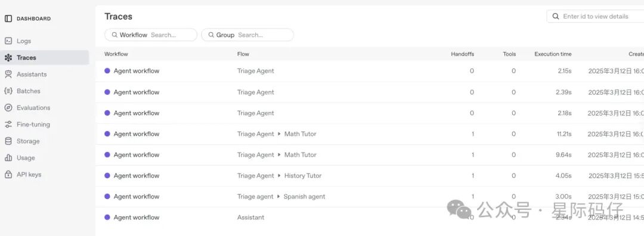
Task: Click DASHBOARD label in sidebar header
Action: pyautogui.click(x=33, y=18)
